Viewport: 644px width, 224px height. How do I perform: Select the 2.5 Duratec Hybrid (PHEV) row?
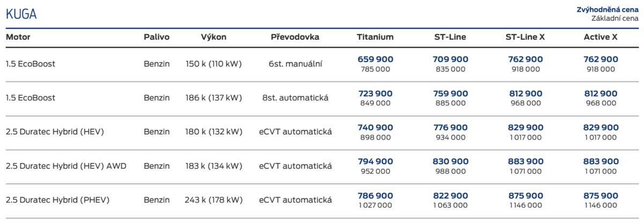click(57, 200)
